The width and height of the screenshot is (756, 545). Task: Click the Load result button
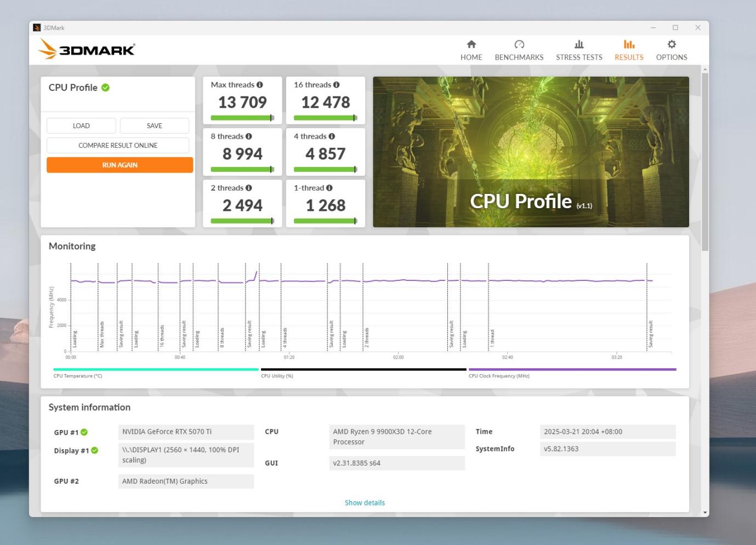tap(81, 126)
